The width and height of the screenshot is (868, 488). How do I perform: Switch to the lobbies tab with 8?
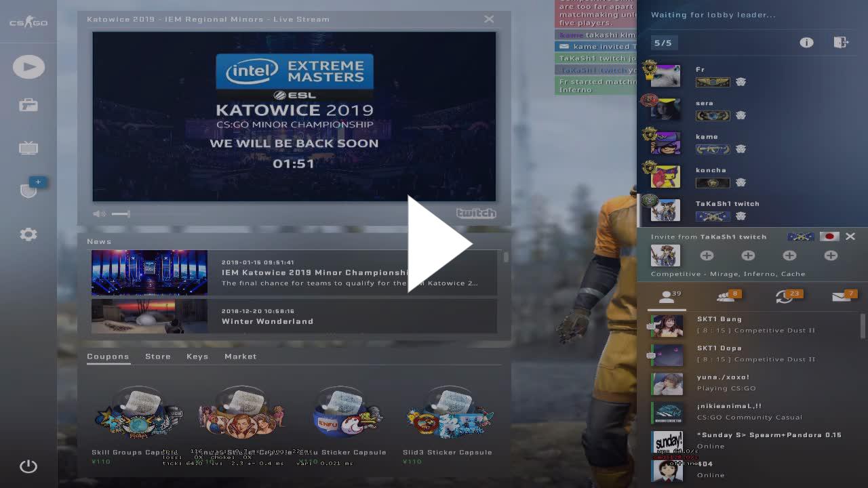(726, 297)
